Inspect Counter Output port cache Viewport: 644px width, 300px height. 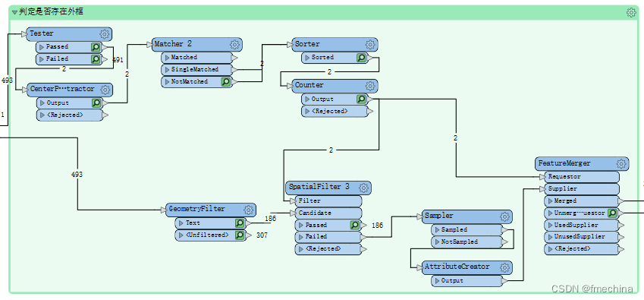pos(361,99)
